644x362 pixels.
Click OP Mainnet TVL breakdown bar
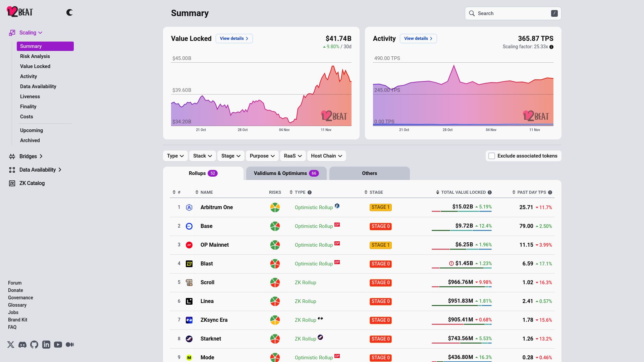[462, 249]
